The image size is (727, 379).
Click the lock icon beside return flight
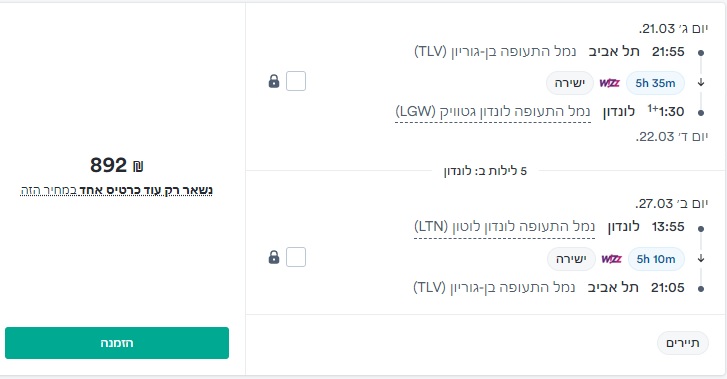(274, 257)
